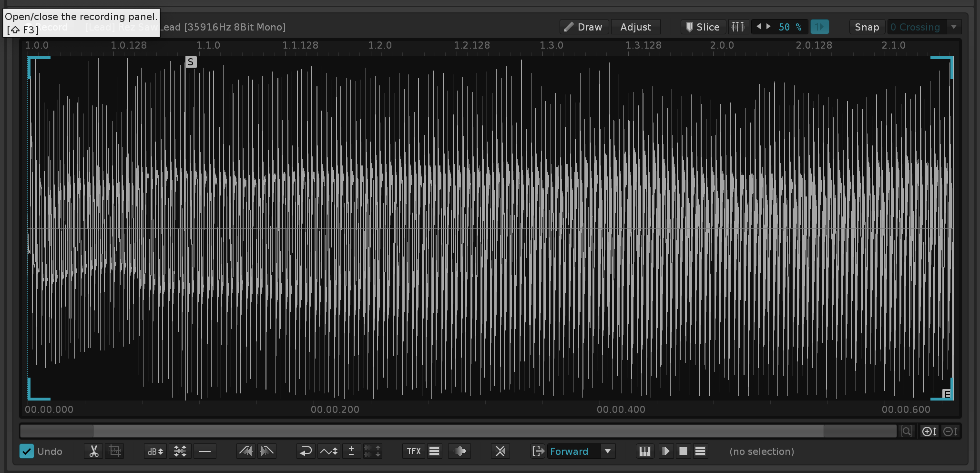Click the reverse sample arrow icon
The width and height of the screenshot is (980, 473).
click(x=306, y=451)
